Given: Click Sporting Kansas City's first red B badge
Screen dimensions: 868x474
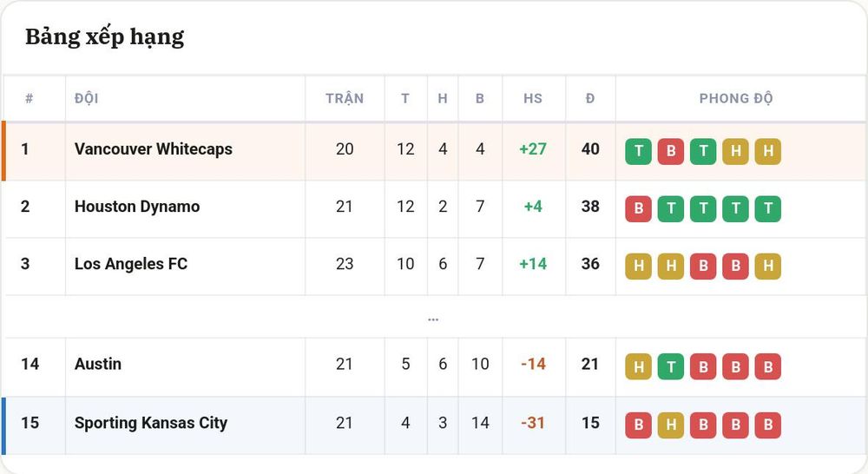Looking at the screenshot, I should coord(638,425).
